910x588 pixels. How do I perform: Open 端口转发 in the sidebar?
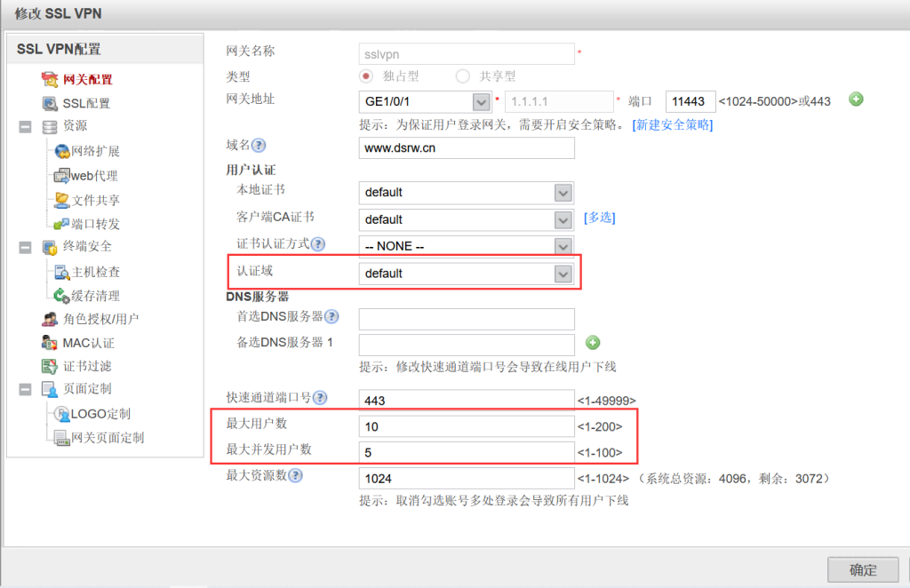(95, 224)
